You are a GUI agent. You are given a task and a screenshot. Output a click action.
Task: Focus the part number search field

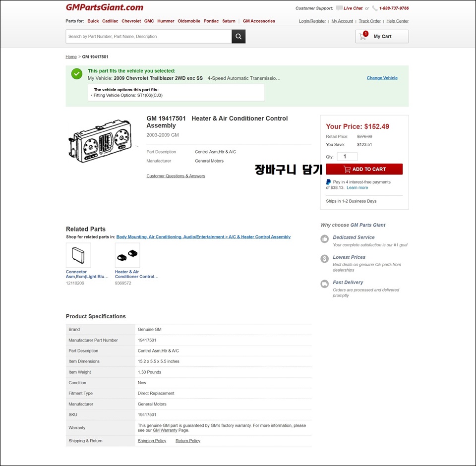(149, 36)
